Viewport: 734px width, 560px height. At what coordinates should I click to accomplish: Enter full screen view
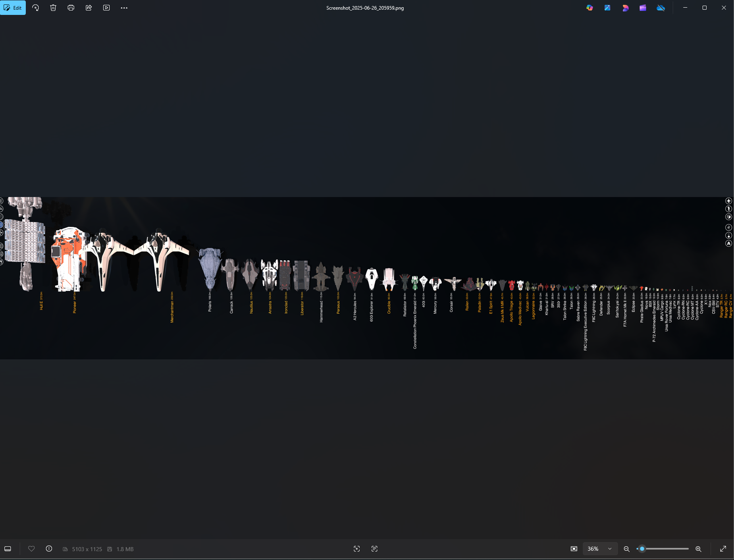(723, 549)
